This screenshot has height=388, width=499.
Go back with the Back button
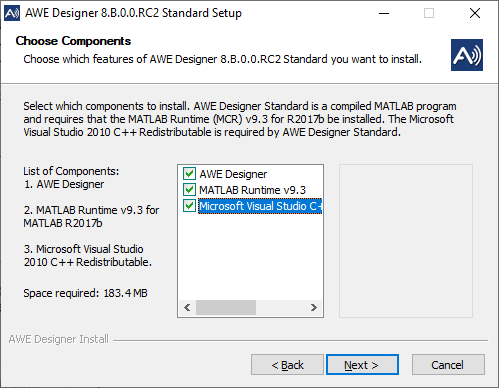(287, 365)
